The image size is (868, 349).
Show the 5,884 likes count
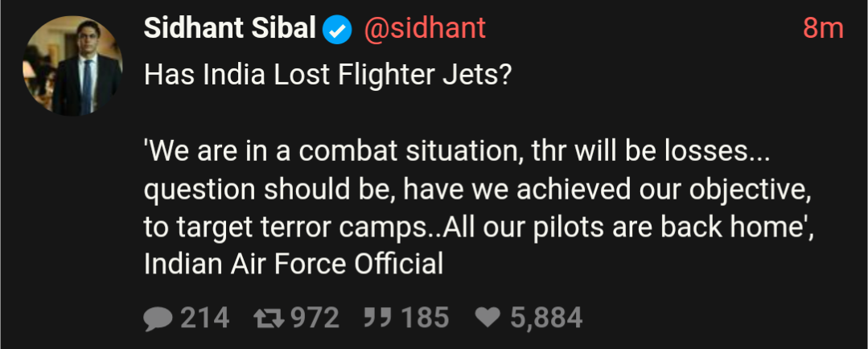click(x=546, y=318)
